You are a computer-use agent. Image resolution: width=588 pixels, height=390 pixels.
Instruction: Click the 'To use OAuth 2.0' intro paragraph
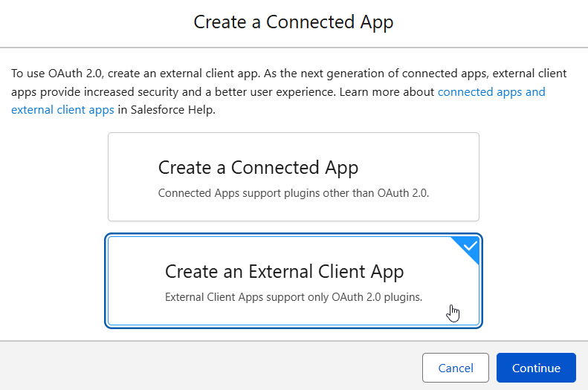pos(288,91)
